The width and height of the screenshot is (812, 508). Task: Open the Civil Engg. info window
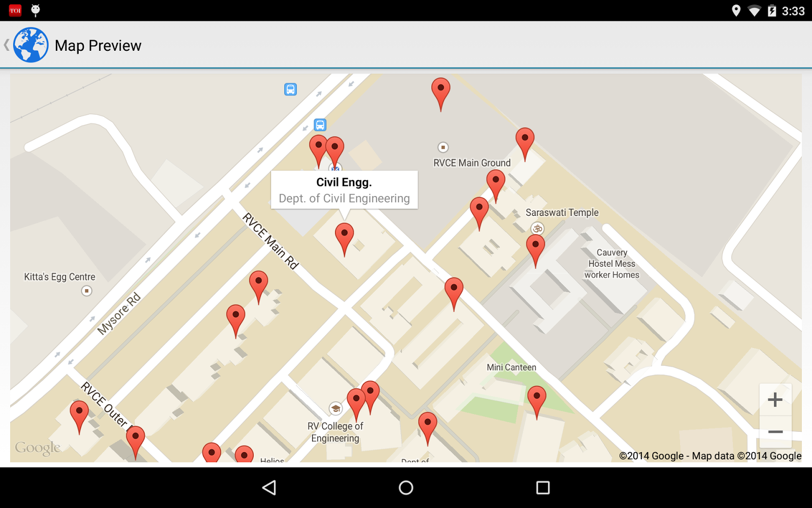pyautogui.click(x=345, y=190)
